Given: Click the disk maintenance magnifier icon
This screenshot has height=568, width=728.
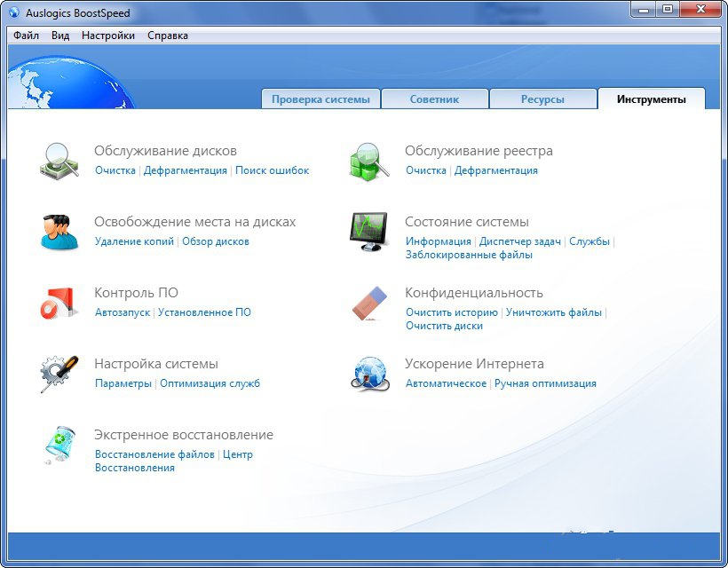Looking at the screenshot, I should click(59, 161).
